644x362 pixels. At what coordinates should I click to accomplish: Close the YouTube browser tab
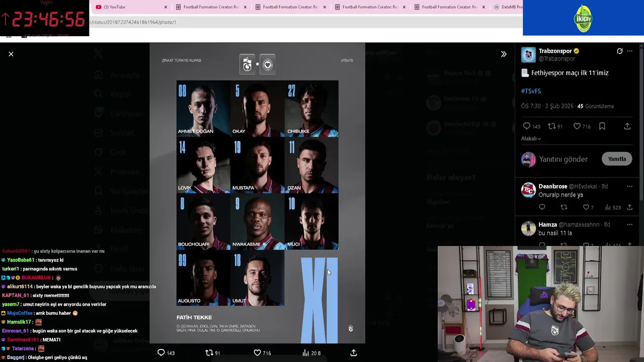click(x=166, y=7)
